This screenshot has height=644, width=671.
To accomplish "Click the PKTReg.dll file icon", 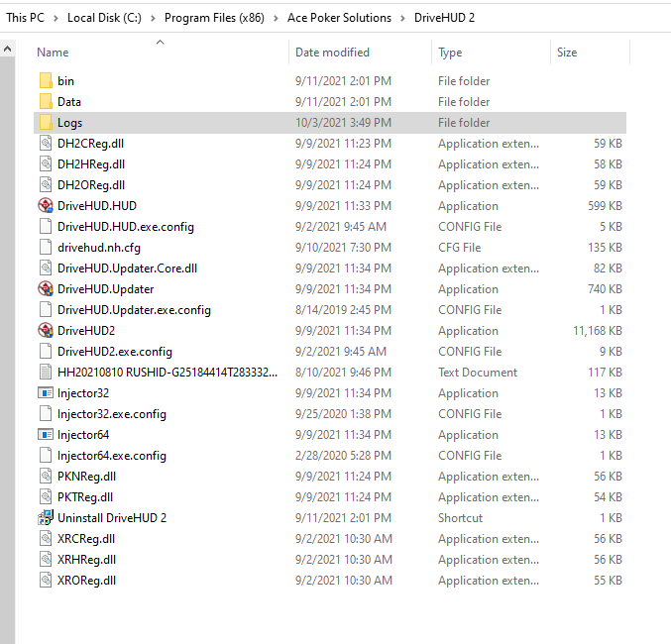I will 46,497.
